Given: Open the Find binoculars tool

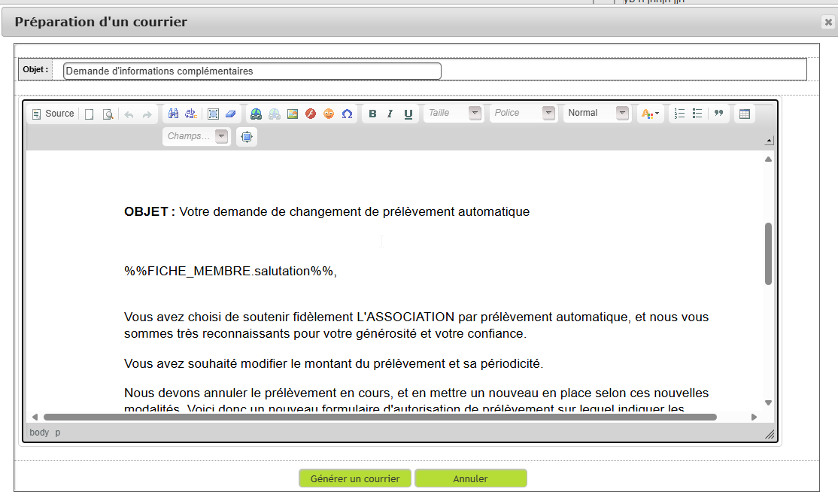Looking at the screenshot, I should point(173,114).
